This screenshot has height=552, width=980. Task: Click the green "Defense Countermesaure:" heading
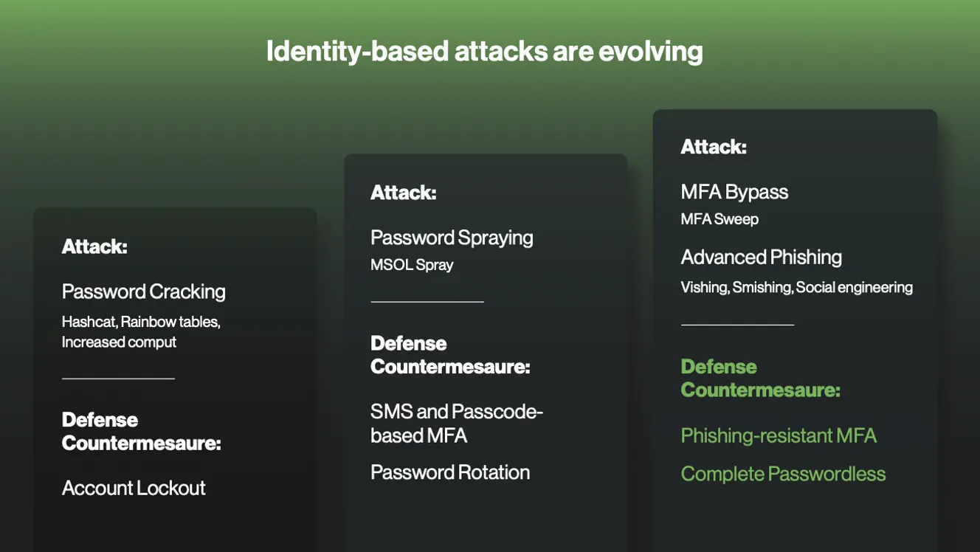click(760, 378)
